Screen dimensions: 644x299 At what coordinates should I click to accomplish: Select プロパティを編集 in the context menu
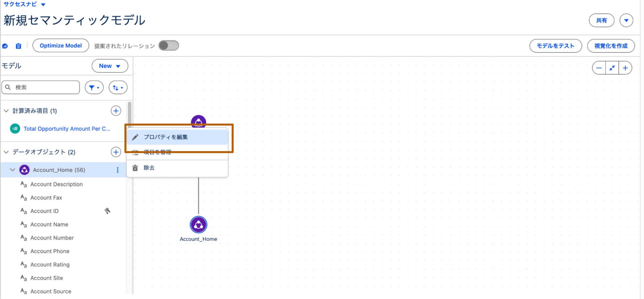(166, 137)
